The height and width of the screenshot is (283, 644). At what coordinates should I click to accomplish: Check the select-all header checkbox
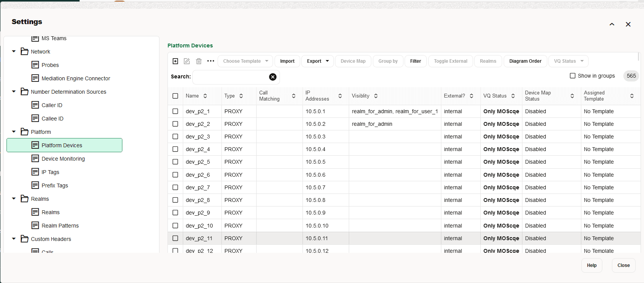click(x=175, y=96)
